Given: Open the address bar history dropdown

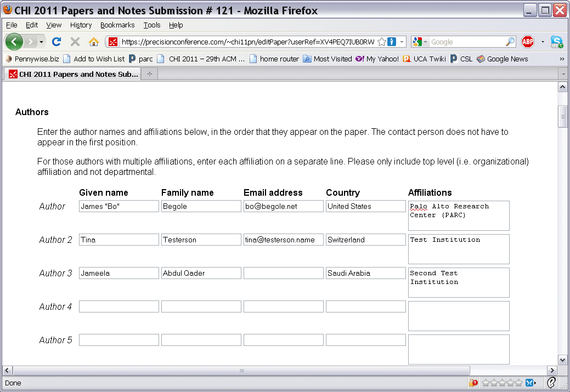Looking at the screenshot, I should pos(402,42).
